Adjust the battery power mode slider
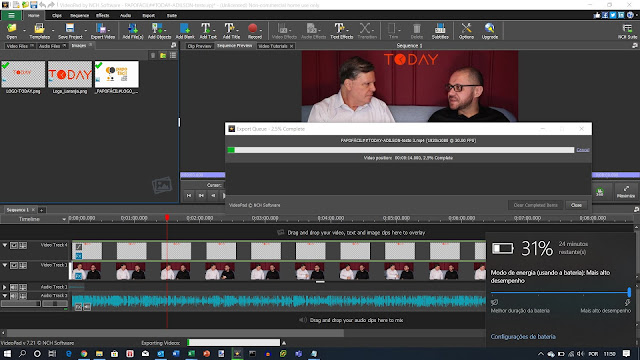Viewport: 640px width, 360px height. [x=561, y=292]
